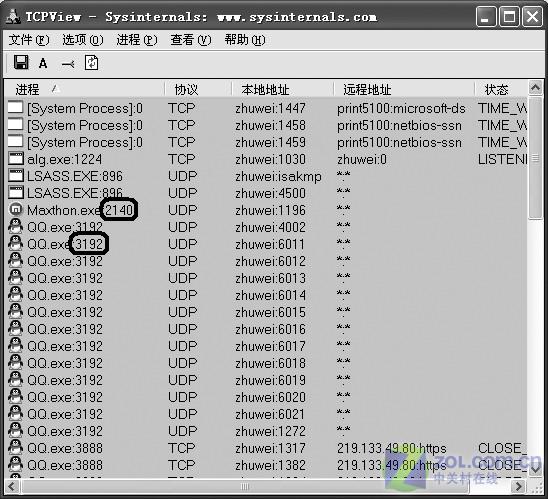Select the Maxthon.exe:2140 process row

pos(266,210)
